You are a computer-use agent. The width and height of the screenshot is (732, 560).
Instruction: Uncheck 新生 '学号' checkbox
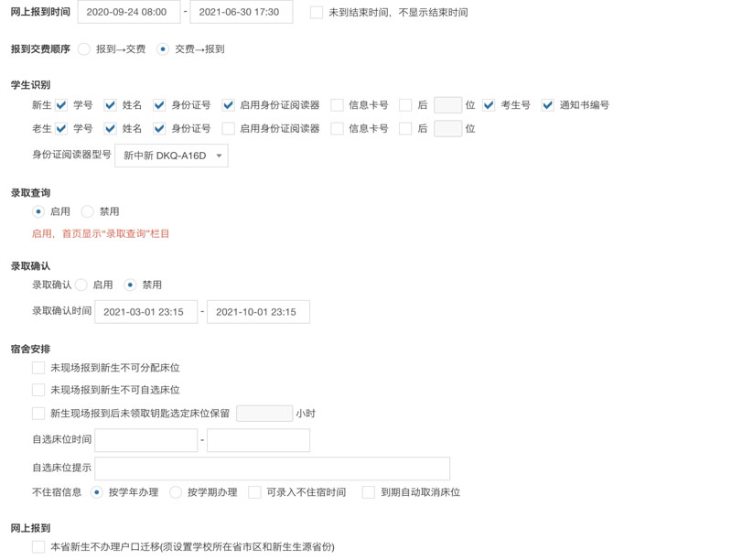pyautogui.click(x=61, y=105)
